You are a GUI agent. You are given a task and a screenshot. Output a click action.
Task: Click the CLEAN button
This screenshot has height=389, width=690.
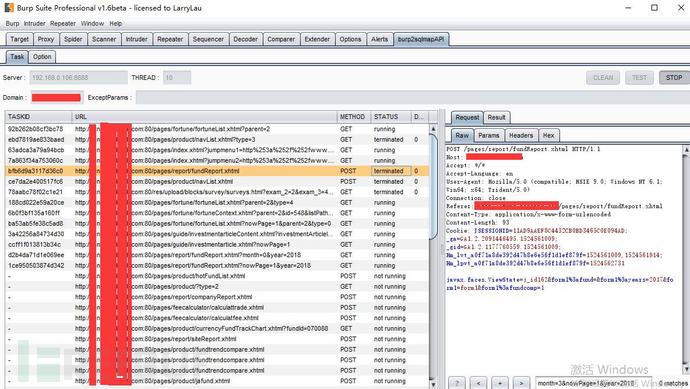pyautogui.click(x=603, y=77)
